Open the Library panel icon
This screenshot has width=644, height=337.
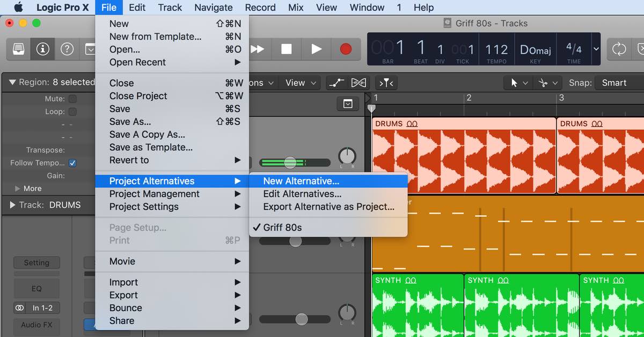pyautogui.click(x=18, y=49)
